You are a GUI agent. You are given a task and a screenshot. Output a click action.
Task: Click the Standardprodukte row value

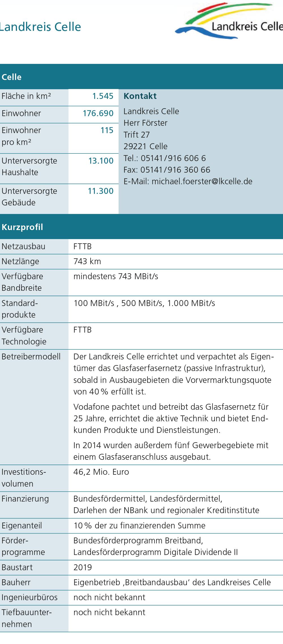click(x=144, y=303)
